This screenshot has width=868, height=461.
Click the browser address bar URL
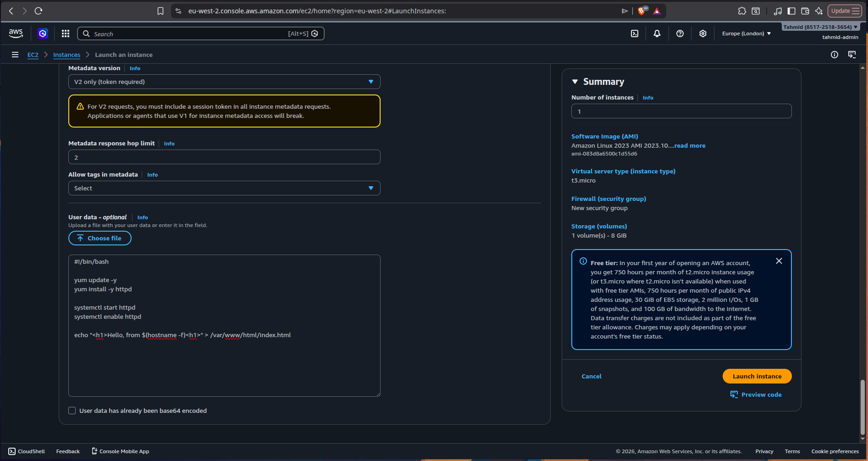pos(317,11)
